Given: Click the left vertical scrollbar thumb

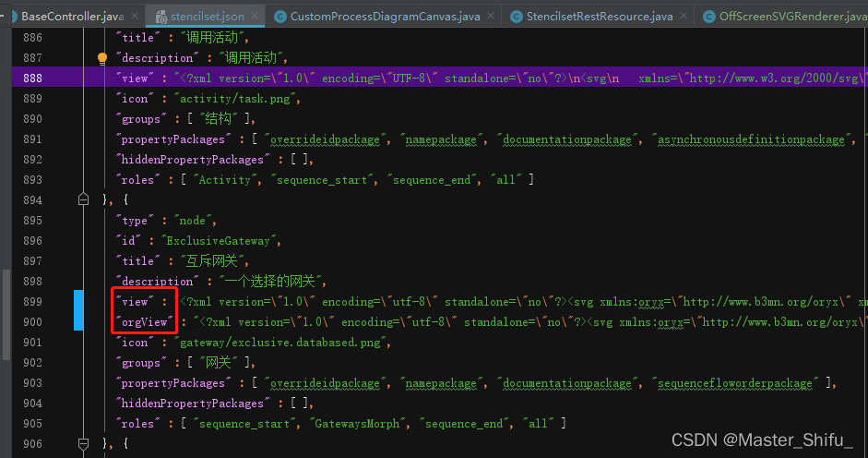Looking at the screenshot, I should (x=6, y=314).
